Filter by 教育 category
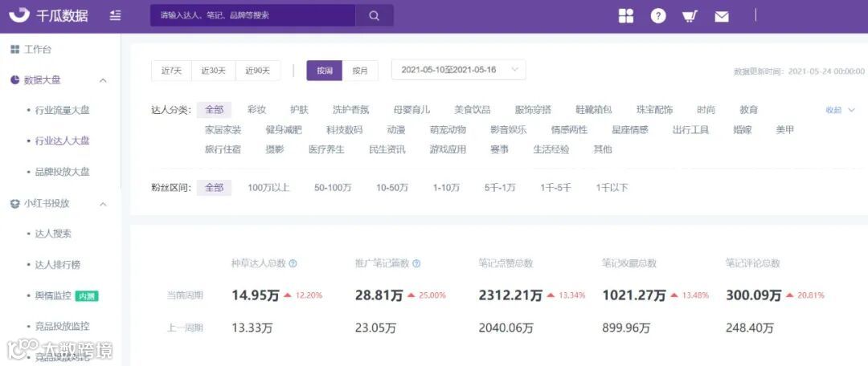The height and width of the screenshot is (366, 868). (749, 110)
